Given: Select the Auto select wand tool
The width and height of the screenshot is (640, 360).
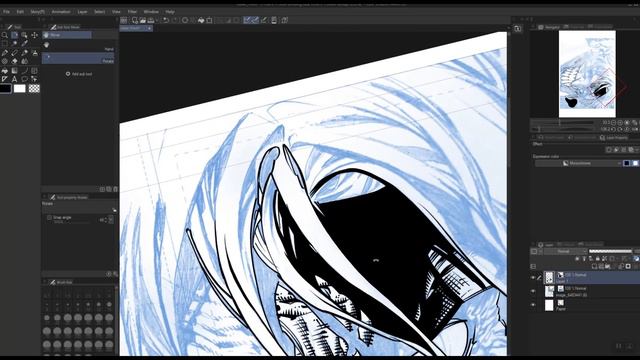Looking at the screenshot, I should [x=14, y=44].
